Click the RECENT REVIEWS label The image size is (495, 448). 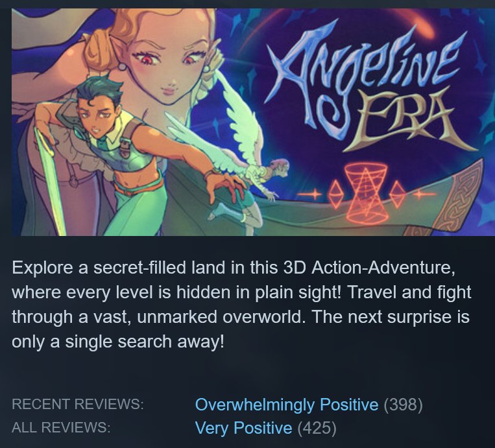coord(78,405)
